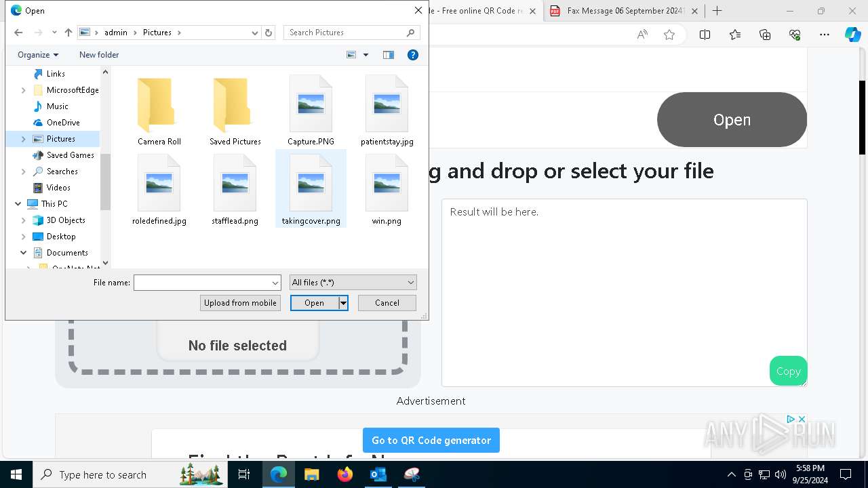The width and height of the screenshot is (868, 488).
Task: Go back in the Open dialog
Action: [x=18, y=33]
